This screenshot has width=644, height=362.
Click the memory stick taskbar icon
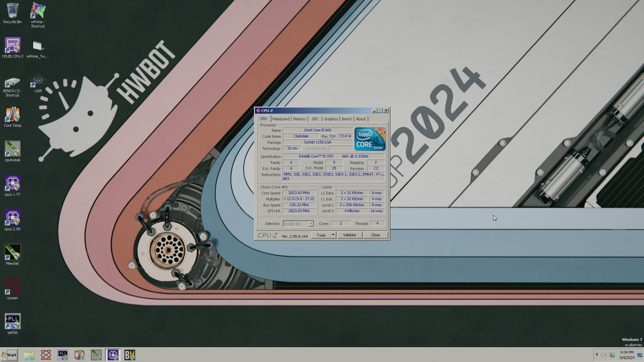point(96,355)
